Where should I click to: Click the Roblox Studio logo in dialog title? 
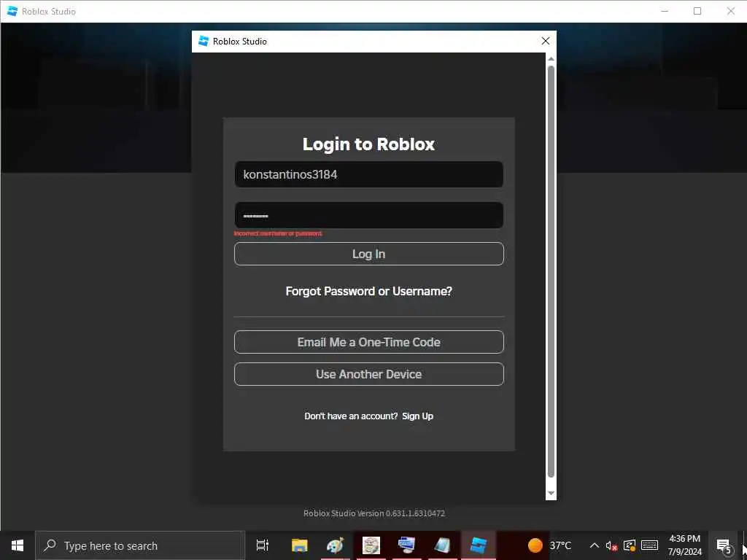(x=204, y=41)
